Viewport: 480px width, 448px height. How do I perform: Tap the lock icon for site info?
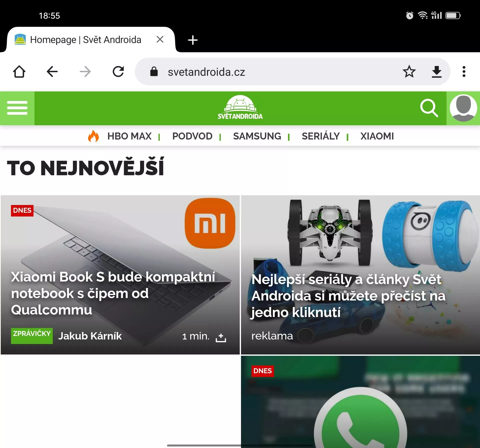tap(154, 72)
